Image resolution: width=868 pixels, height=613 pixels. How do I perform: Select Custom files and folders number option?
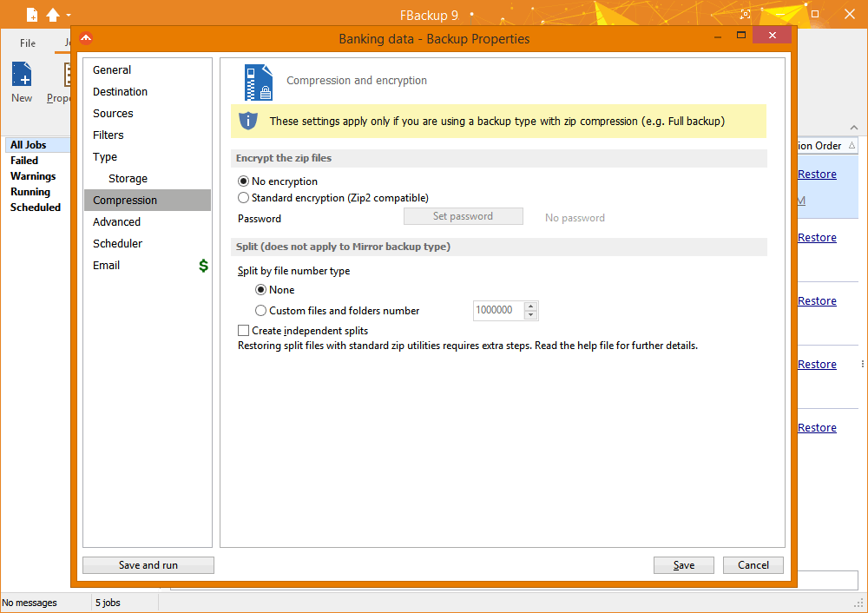click(x=261, y=311)
